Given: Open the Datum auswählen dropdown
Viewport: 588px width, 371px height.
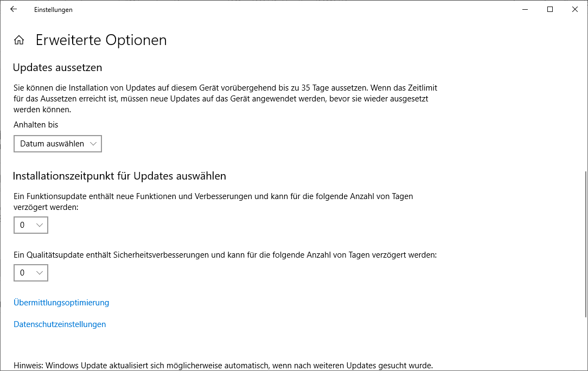Looking at the screenshot, I should tap(57, 144).
